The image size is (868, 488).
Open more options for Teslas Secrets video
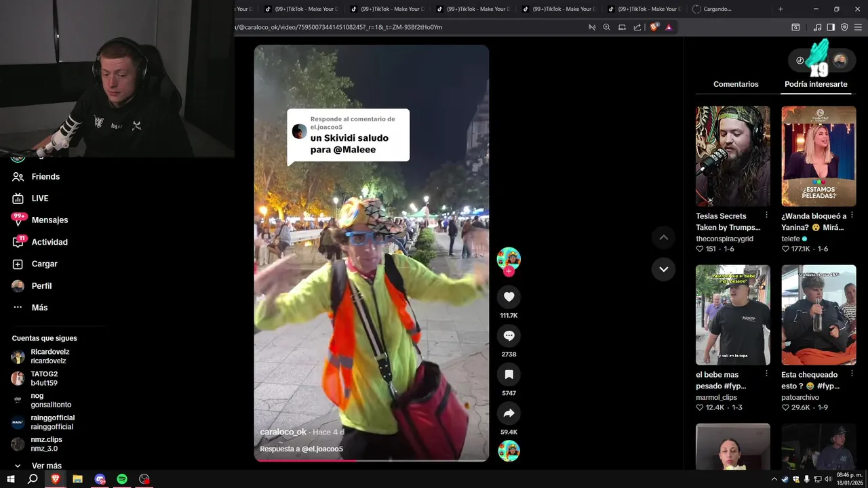[x=766, y=215]
